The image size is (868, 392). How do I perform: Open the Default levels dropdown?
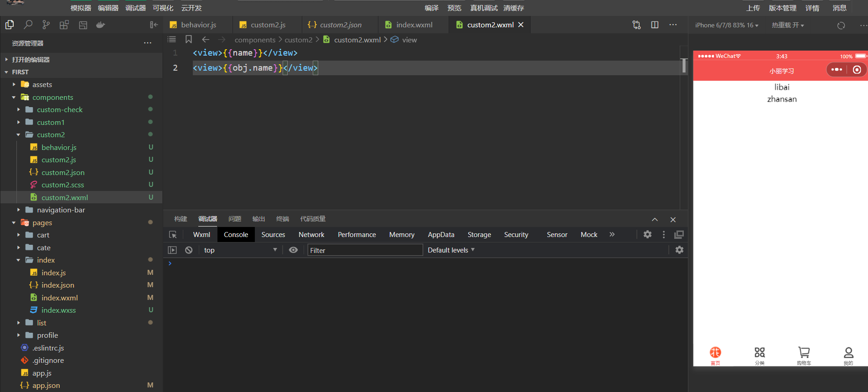pos(451,250)
